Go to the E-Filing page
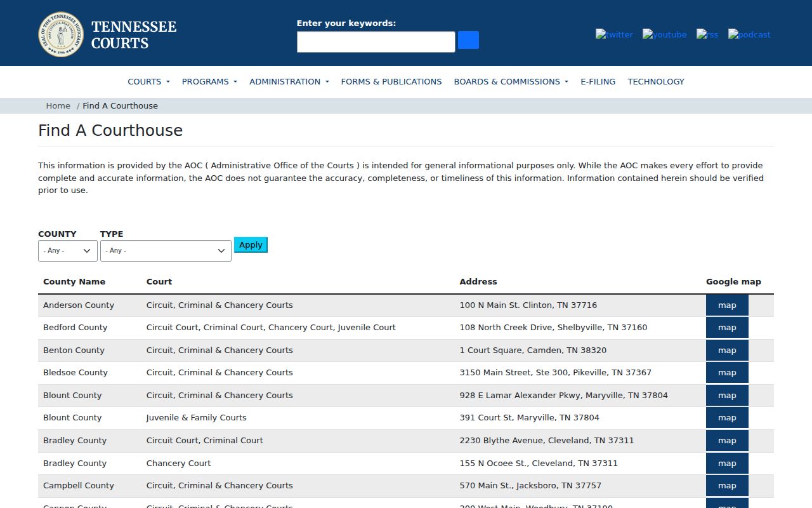 click(598, 81)
